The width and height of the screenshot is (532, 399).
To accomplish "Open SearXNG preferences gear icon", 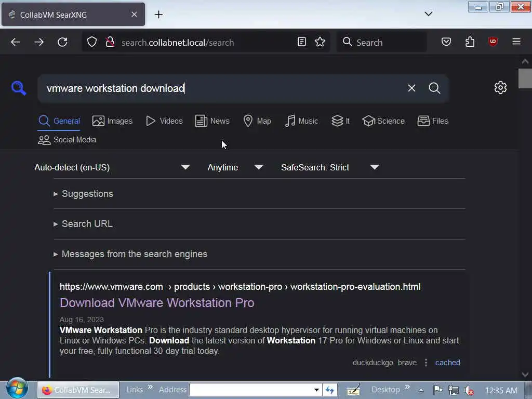I will point(500,87).
